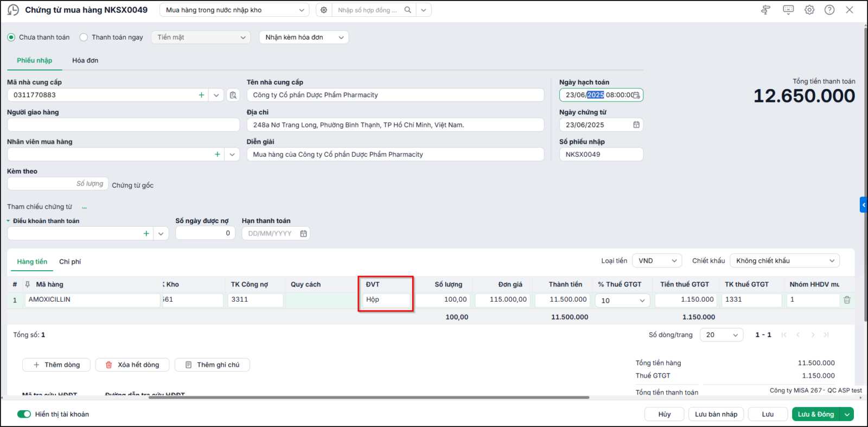Add new payment term with plus icon
Image resolution: width=868 pixels, height=427 pixels.
point(146,233)
